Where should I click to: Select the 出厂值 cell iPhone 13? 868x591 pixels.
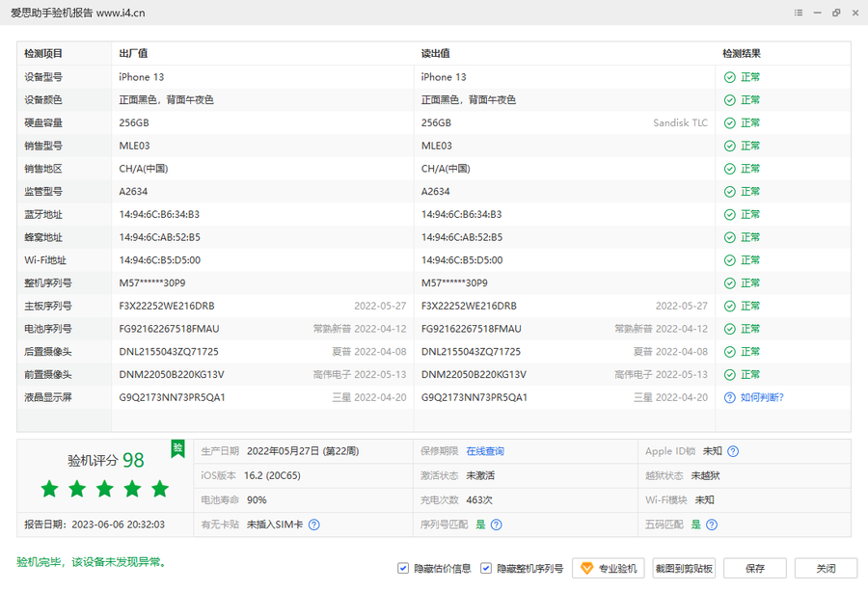point(142,77)
